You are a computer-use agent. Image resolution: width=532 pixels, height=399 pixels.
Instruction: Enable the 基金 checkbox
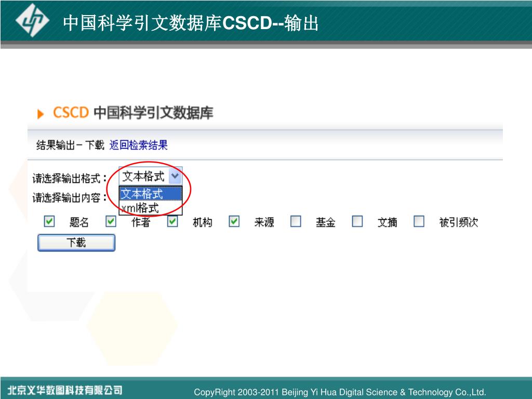click(296, 221)
